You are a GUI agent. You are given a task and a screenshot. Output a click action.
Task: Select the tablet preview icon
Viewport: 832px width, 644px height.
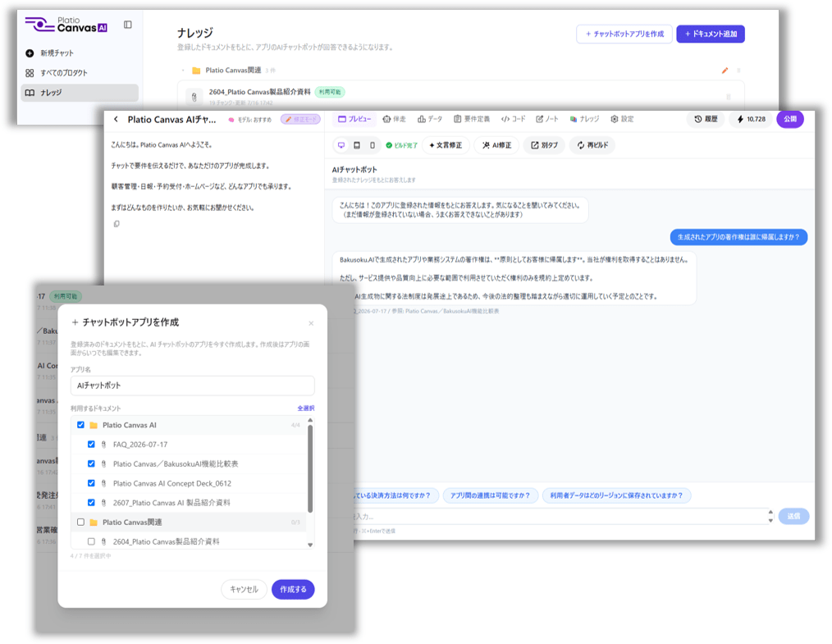[x=357, y=145]
